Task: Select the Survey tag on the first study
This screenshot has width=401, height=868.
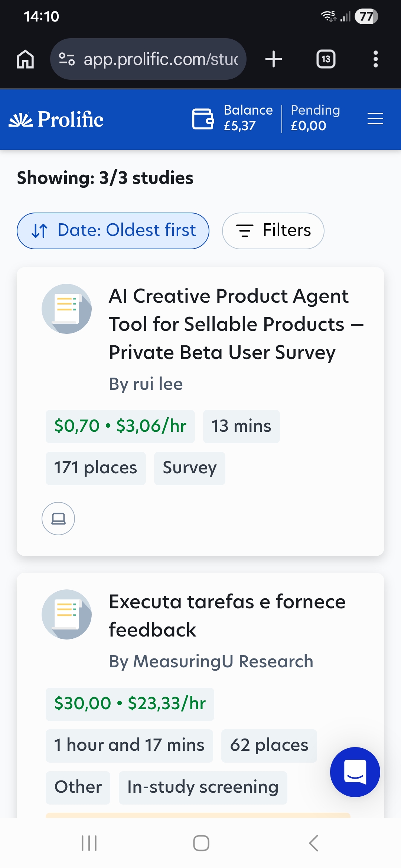Action: (x=189, y=468)
